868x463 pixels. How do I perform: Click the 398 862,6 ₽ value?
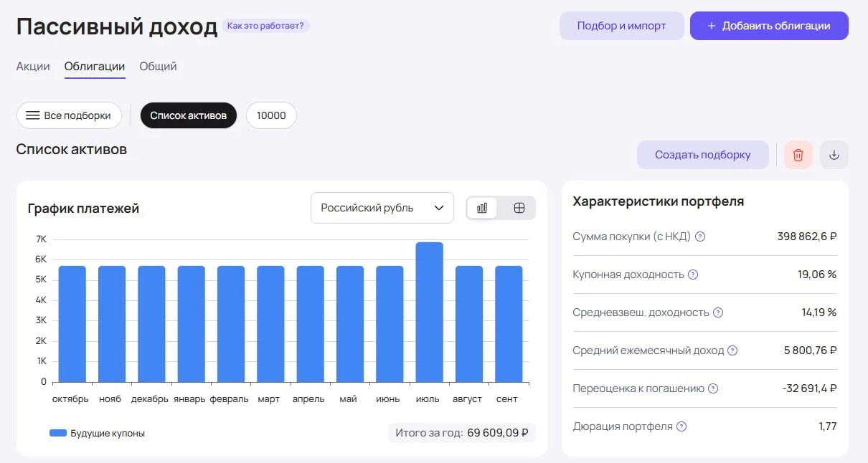[x=807, y=237]
